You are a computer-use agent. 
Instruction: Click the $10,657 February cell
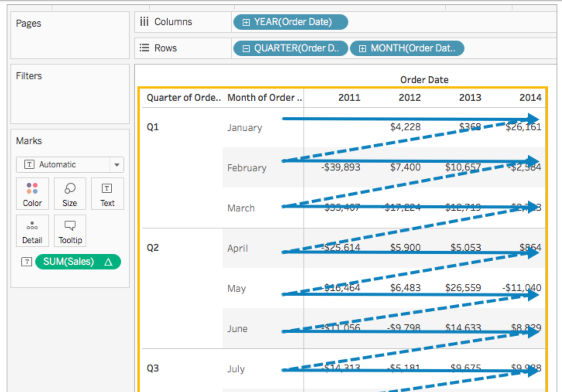point(463,167)
